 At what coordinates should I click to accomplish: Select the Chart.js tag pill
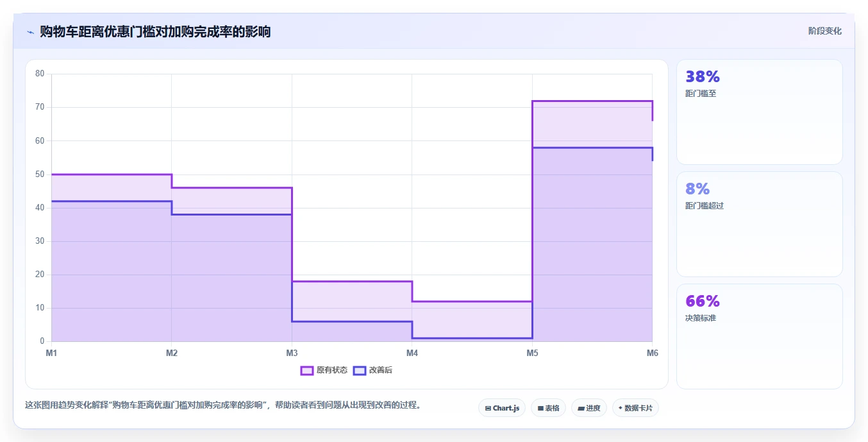click(502, 408)
